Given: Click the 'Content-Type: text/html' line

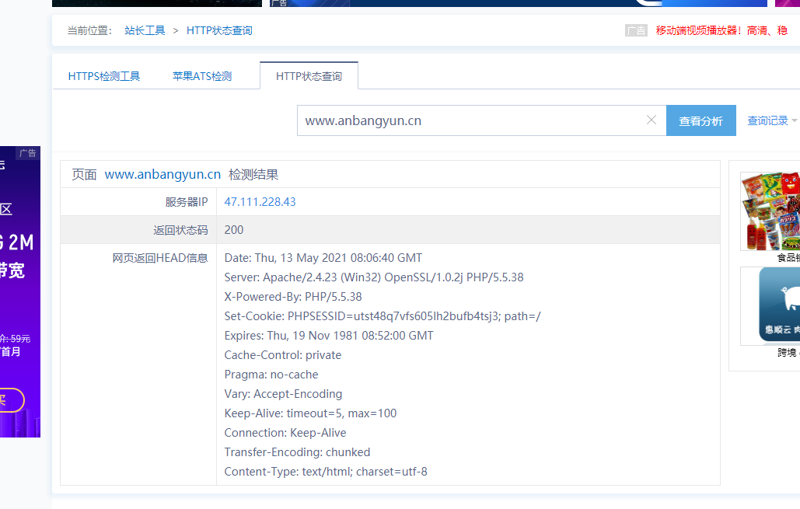Looking at the screenshot, I should point(326,471).
